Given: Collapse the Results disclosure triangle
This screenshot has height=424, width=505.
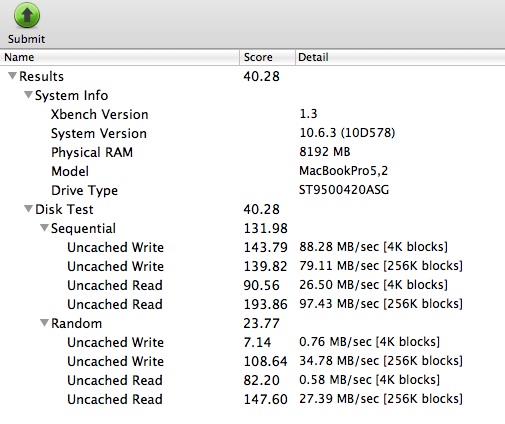Looking at the screenshot, I should click(x=12, y=76).
